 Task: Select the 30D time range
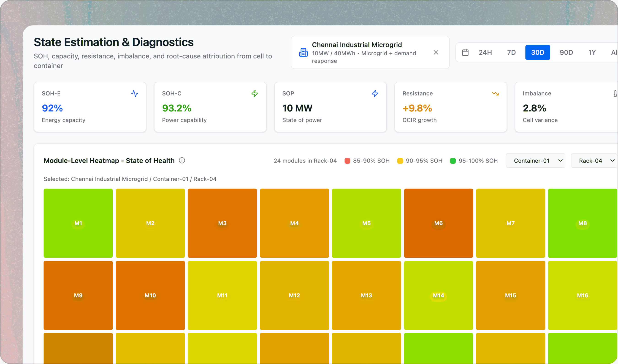[x=538, y=52]
